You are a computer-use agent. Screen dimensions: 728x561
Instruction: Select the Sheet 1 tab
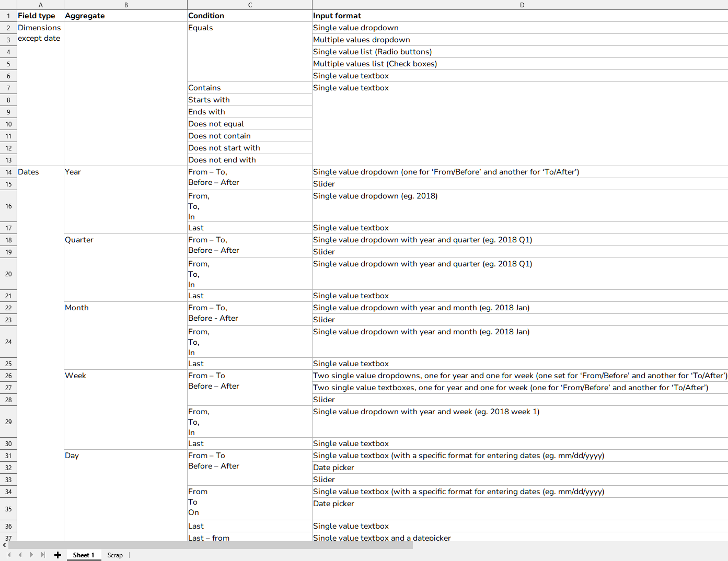(84, 555)
